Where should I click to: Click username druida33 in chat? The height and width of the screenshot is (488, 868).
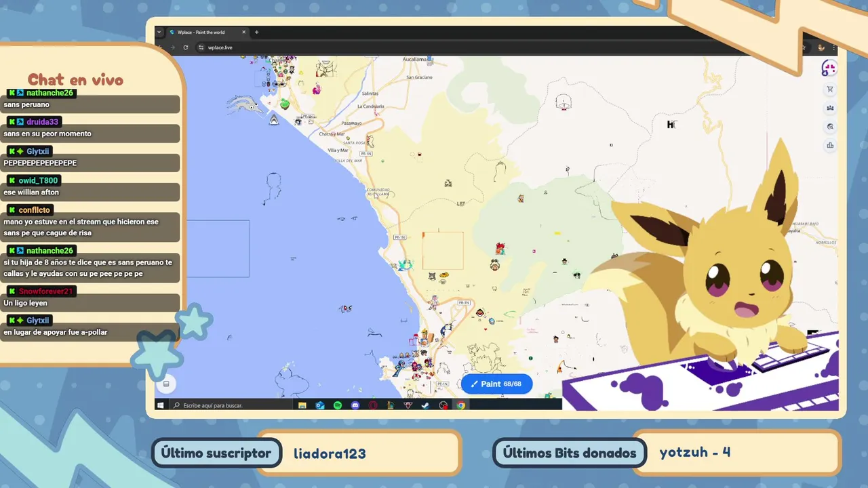[42, 122]
